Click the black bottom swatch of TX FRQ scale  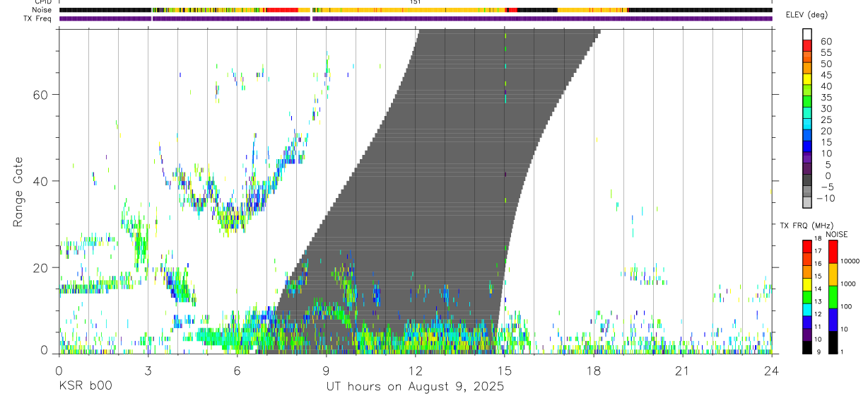coord(807,347)
